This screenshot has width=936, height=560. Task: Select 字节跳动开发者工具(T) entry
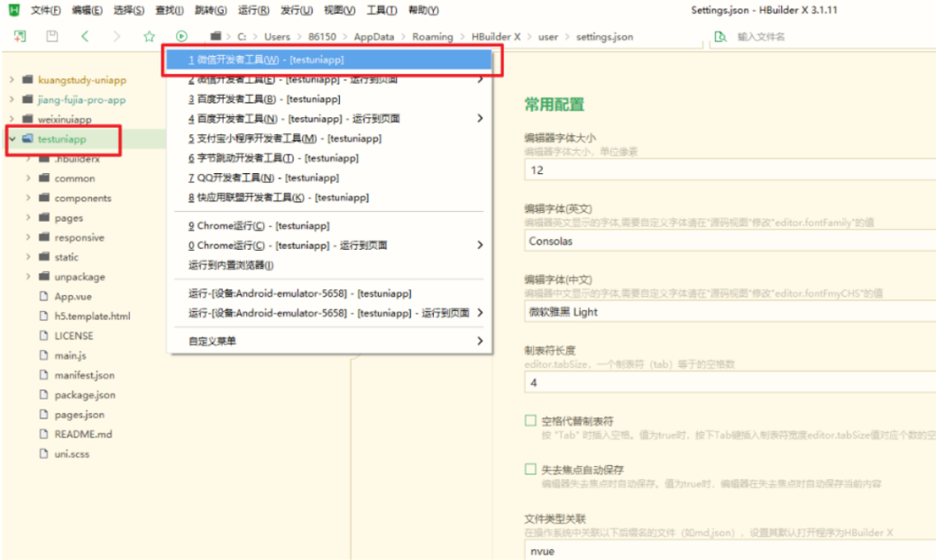click(x=329, y=158)
